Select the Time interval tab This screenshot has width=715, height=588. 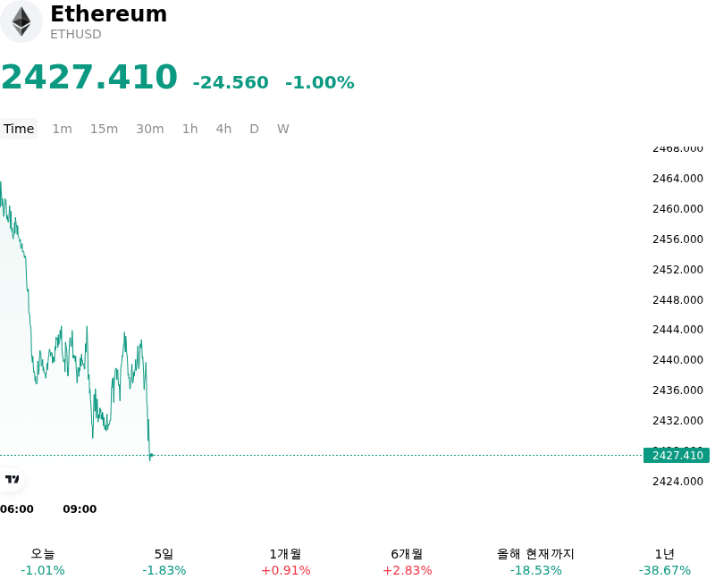coord(19,129)
